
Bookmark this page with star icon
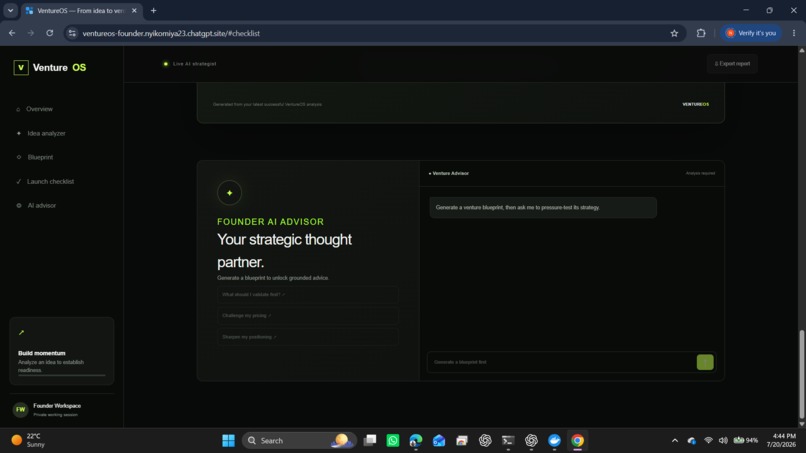point(674,33)
